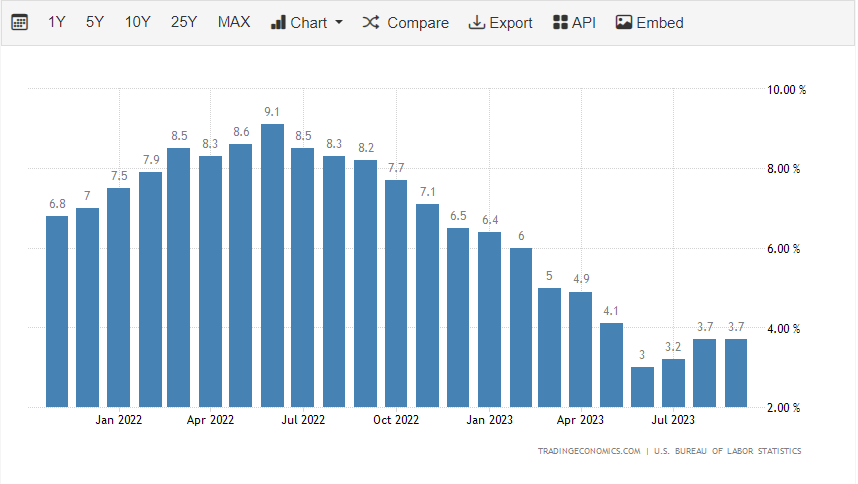Click the U.S. Bureau of Labor Statistics link
858x484 pixels.
[728, 451]
